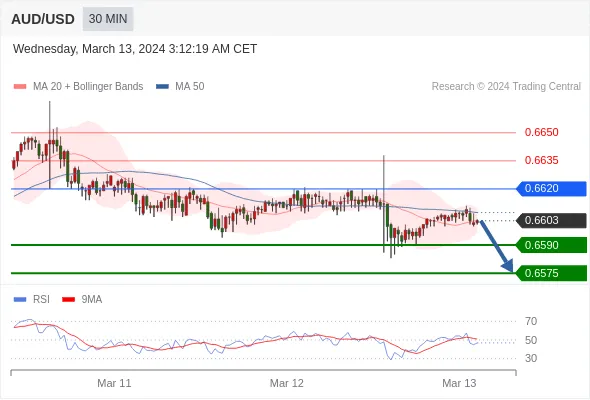
Task: Click the green 0.6575 support price tag
Action: [551, 273]
